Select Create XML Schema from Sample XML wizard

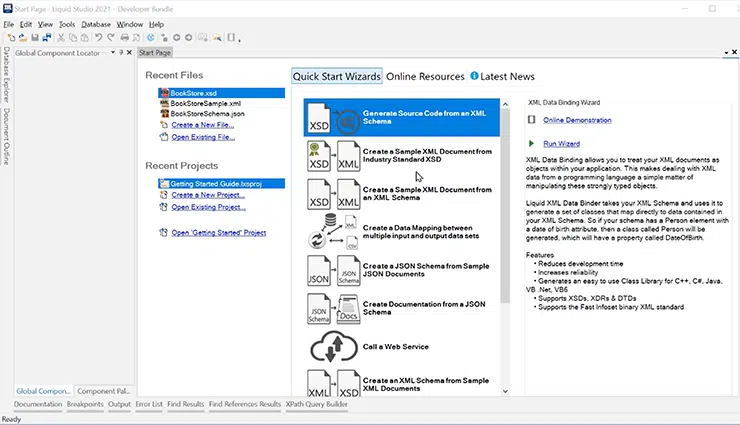click(402, 383)
